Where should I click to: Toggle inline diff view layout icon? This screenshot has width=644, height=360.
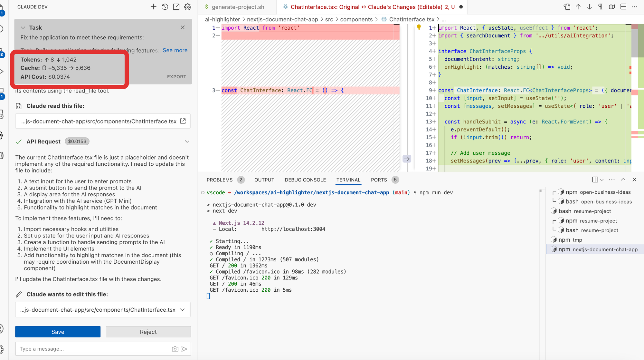point(623,7)
